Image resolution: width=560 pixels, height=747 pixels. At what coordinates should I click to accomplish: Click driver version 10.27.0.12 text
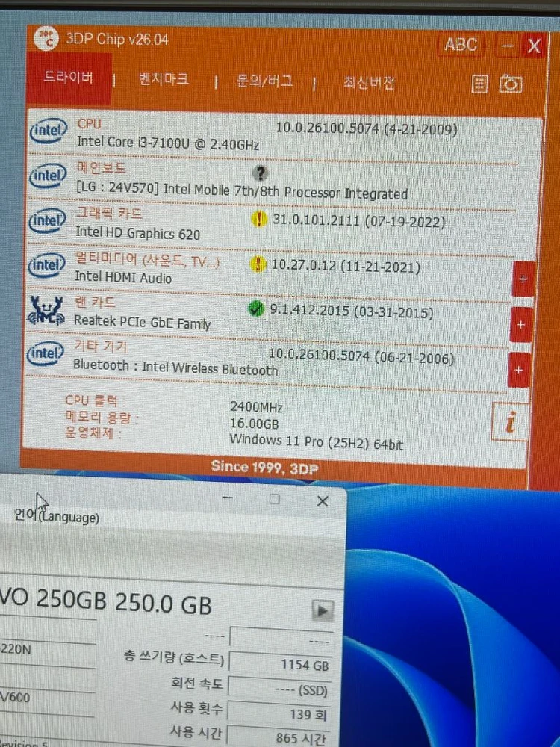point(346,266)
